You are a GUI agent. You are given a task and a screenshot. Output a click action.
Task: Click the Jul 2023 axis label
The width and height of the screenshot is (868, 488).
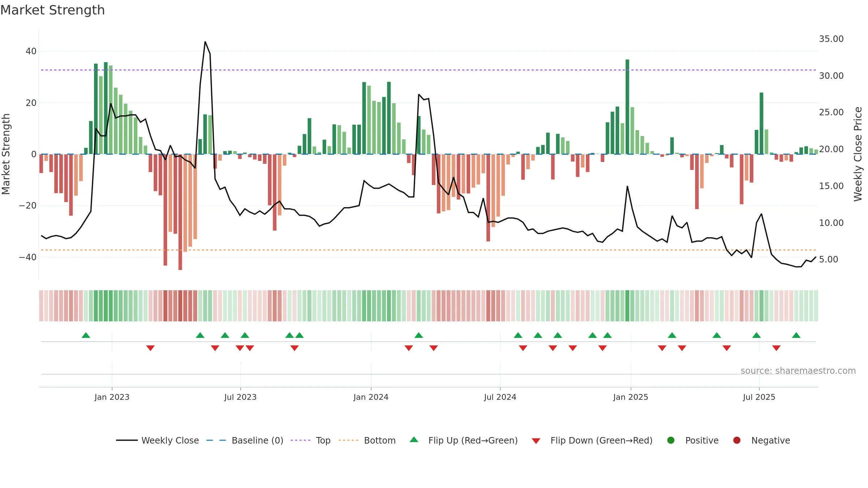coord(241,397)
